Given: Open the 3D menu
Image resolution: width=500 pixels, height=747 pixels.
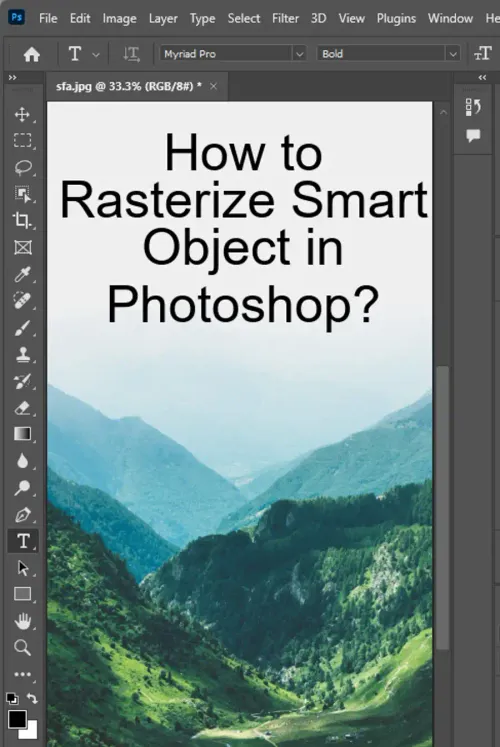Looking at the screenshot, I should click(x=319, y=19).
